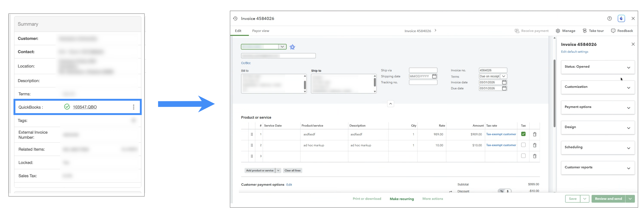The image size is (644, 220).
Task: Open the 103547,QBO QuickBooks link
Action: coord(85,107)
